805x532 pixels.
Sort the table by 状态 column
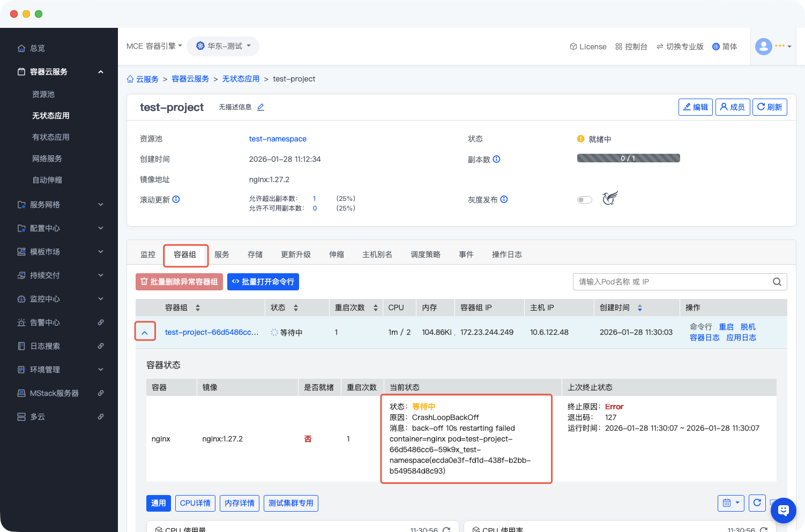pyautogui.click(x=295, y=308)
